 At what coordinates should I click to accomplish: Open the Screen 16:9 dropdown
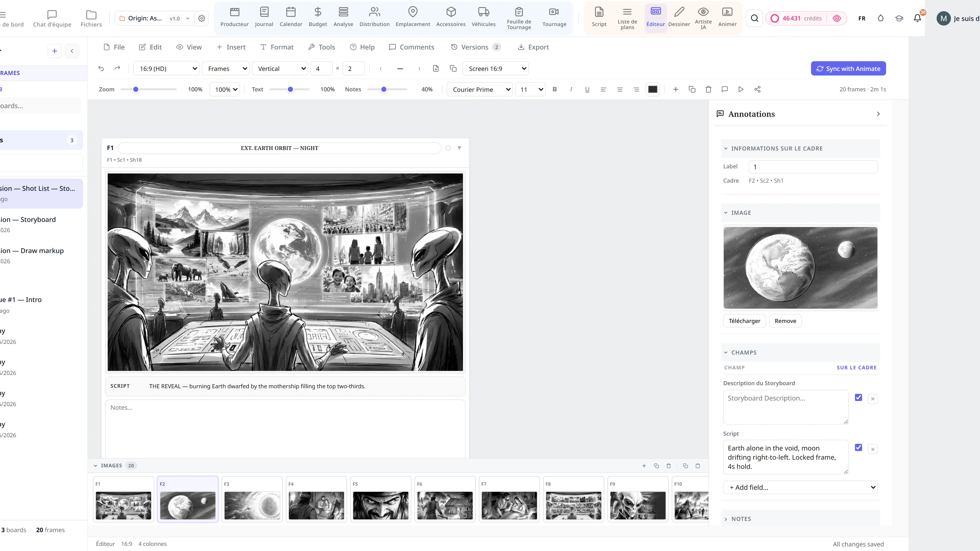point(496,68)
